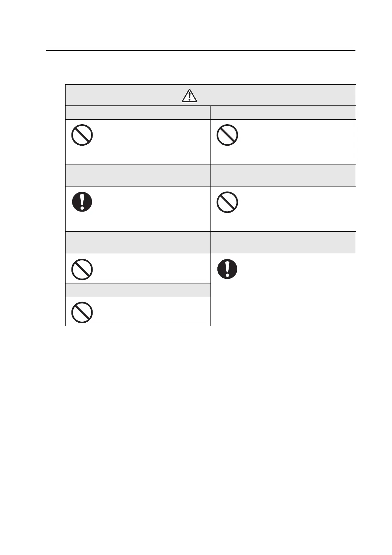392x555 pixels.
Task: Click the prohibition icon beside the left exclamation icon
Action: pyautogui.click(x=227, y=202)
